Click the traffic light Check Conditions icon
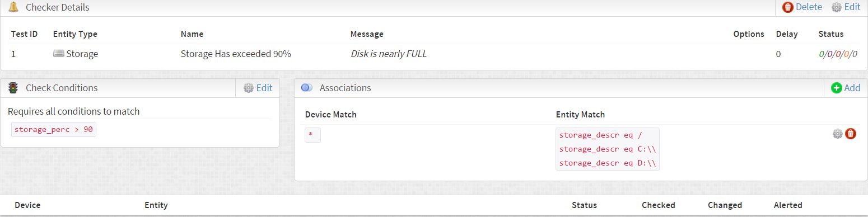 (x=13, y=88)
